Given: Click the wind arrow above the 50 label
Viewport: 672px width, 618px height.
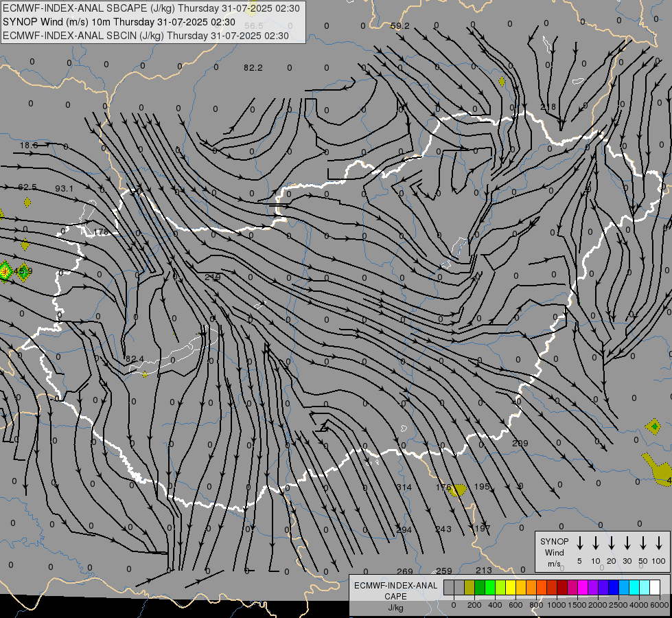Looking at the screenshot, I should pyautogui.click(x=643, y=543).
